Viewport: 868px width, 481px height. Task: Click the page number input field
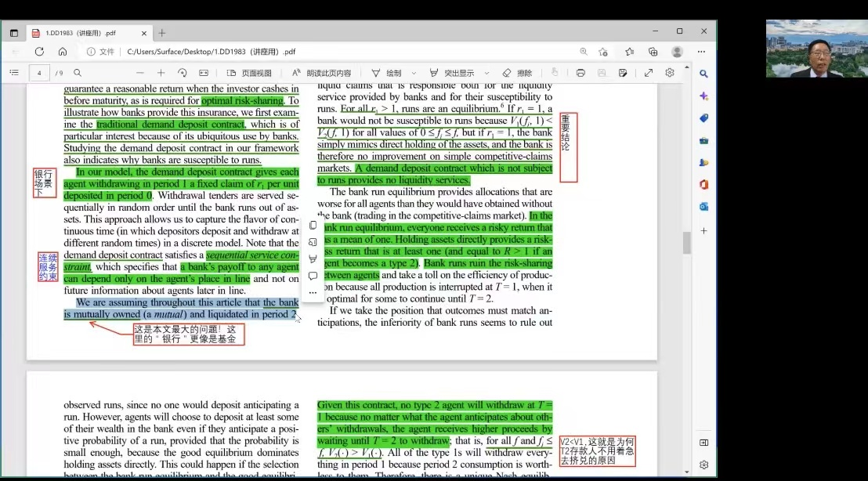pos(39,73)
